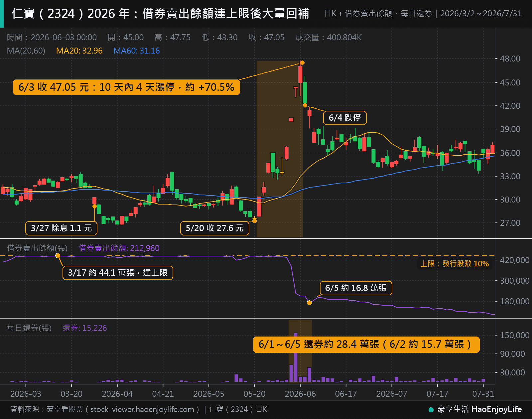Click the 3/27 除息 1.1 元 annotation
The width and height of the screenshot is (532, 419).
[62, 228]
